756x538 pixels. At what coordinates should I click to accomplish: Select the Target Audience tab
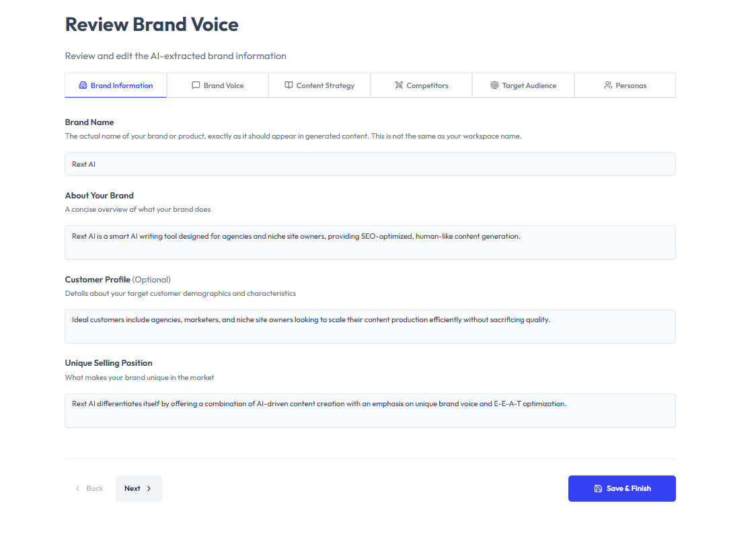(523, 85)
